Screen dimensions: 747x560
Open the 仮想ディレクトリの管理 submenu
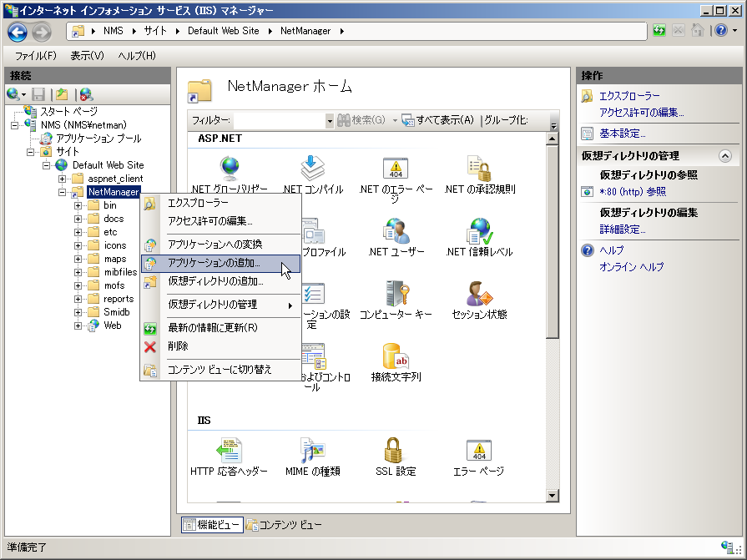(220, 305)
